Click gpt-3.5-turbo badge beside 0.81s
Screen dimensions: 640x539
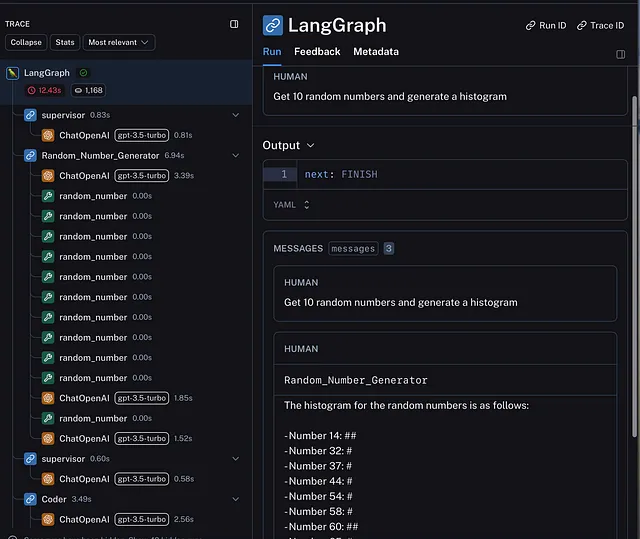(142, 135)
